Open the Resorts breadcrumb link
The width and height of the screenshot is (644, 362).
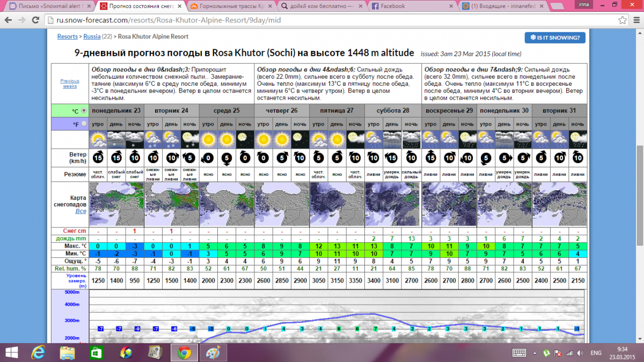coord(68,37)
